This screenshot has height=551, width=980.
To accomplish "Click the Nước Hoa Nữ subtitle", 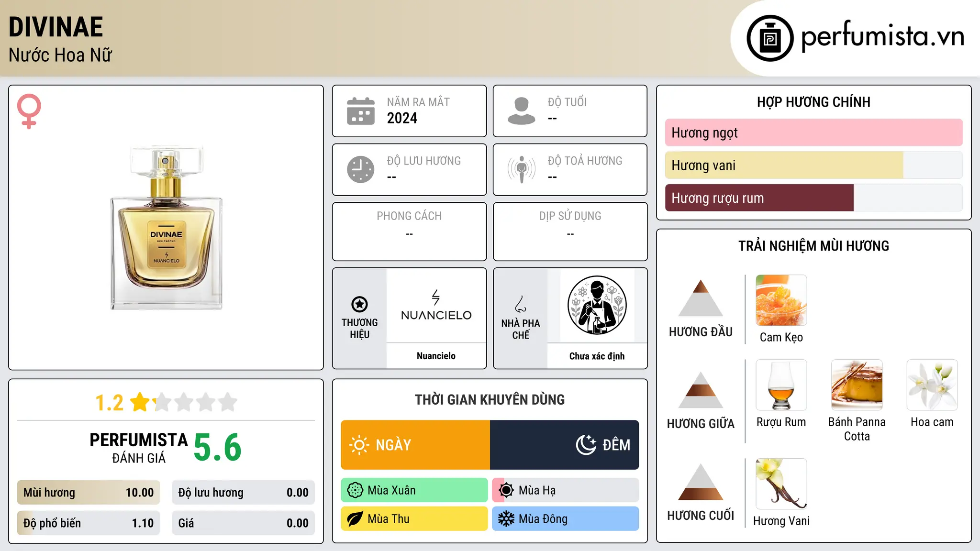I will click(60, 55).
